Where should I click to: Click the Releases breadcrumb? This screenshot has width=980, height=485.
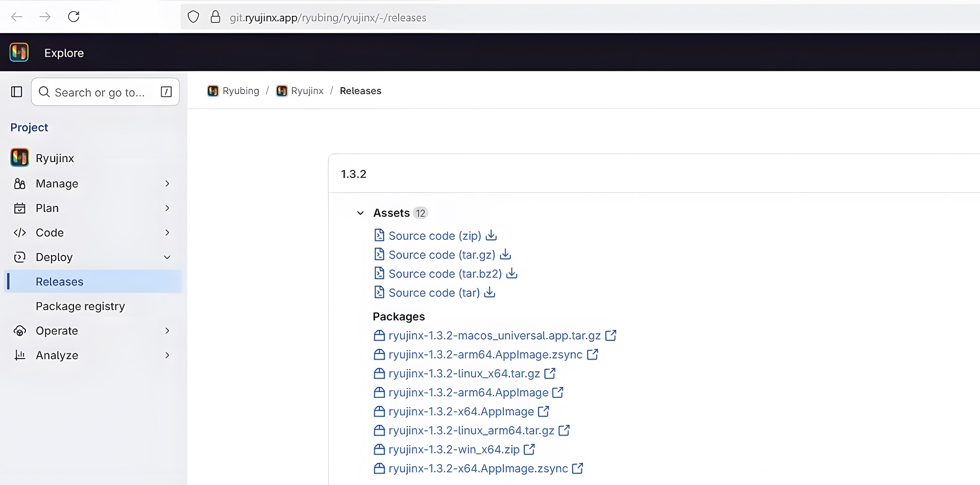pyautogui.click(x=360, y=91)
